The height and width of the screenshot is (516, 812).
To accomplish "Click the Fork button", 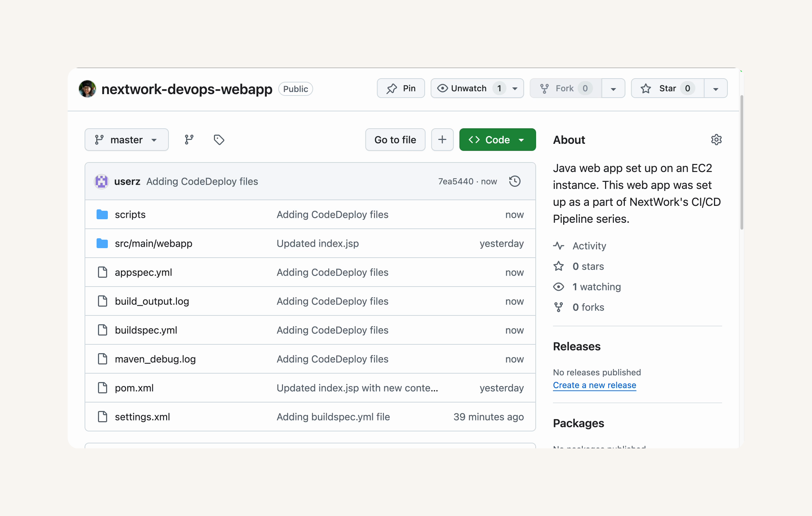I will click(566, 88).
